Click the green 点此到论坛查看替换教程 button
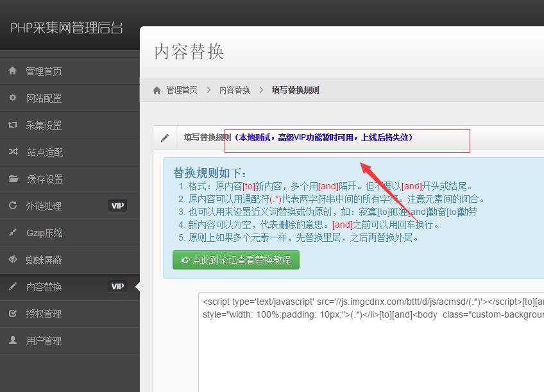 [236, 260]
